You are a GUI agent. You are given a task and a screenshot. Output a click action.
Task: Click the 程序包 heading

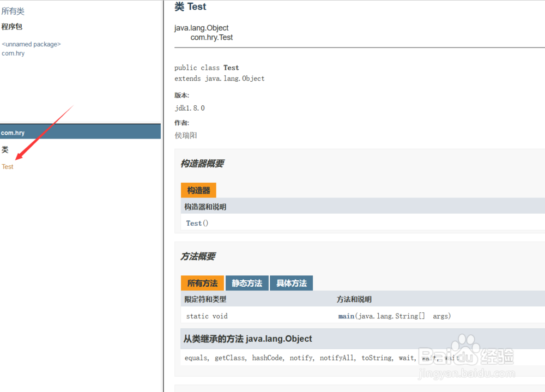click(x=12, y=27)
